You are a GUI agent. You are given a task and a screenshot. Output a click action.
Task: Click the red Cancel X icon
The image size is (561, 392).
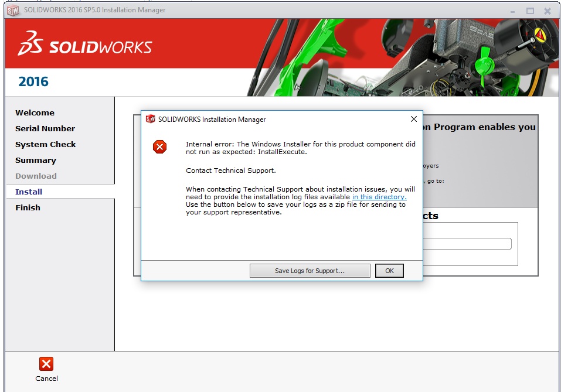[x=46, y=364]
